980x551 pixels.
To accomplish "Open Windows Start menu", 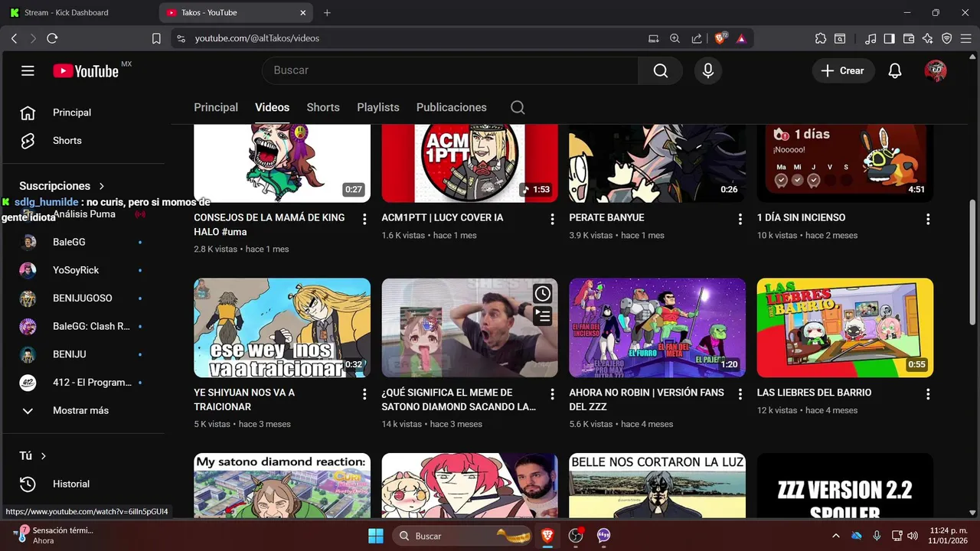I will click(376, 536).
